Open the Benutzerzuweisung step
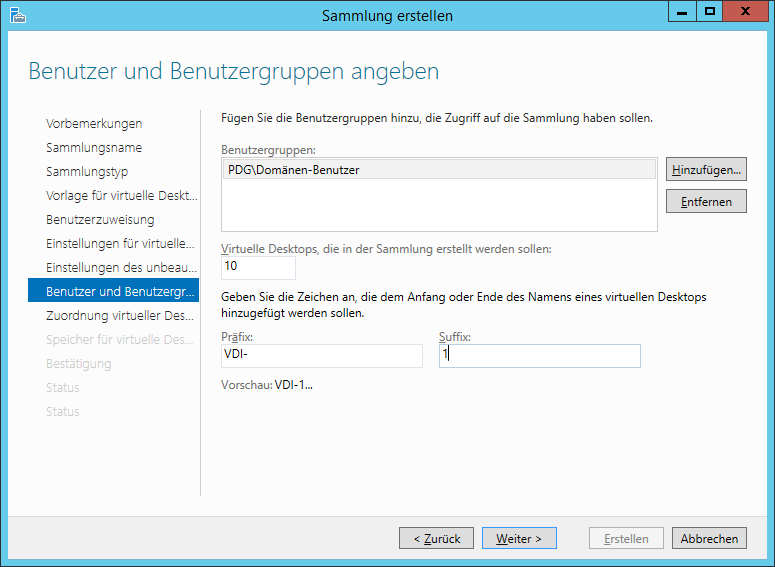 (100, 219)
